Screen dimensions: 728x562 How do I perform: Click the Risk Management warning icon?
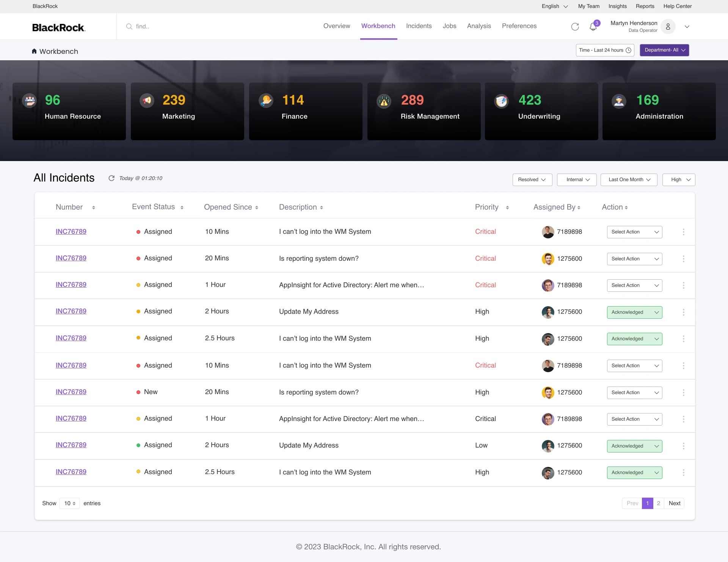(x=384, y=101)
